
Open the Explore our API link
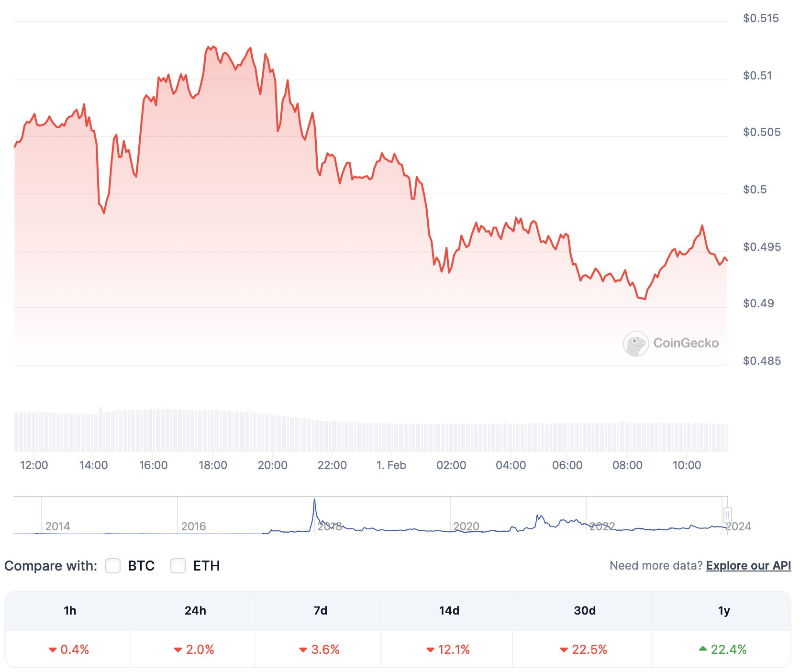point(748,565)
